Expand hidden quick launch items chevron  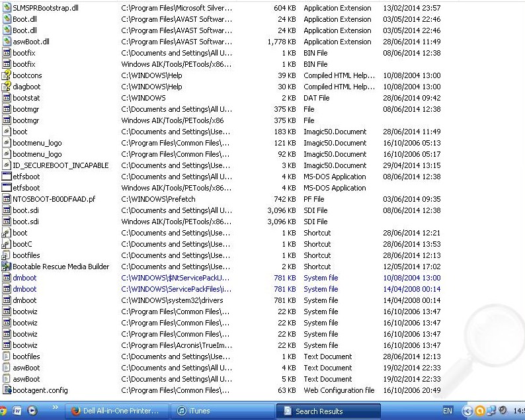pyautogui.click(x=56, y=407)
